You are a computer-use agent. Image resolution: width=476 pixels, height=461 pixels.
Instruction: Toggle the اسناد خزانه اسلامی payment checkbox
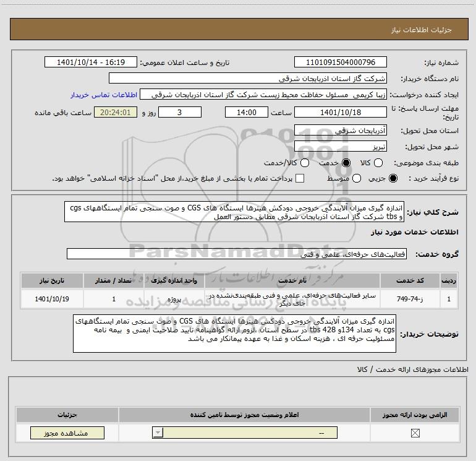[x=300, y=178]
